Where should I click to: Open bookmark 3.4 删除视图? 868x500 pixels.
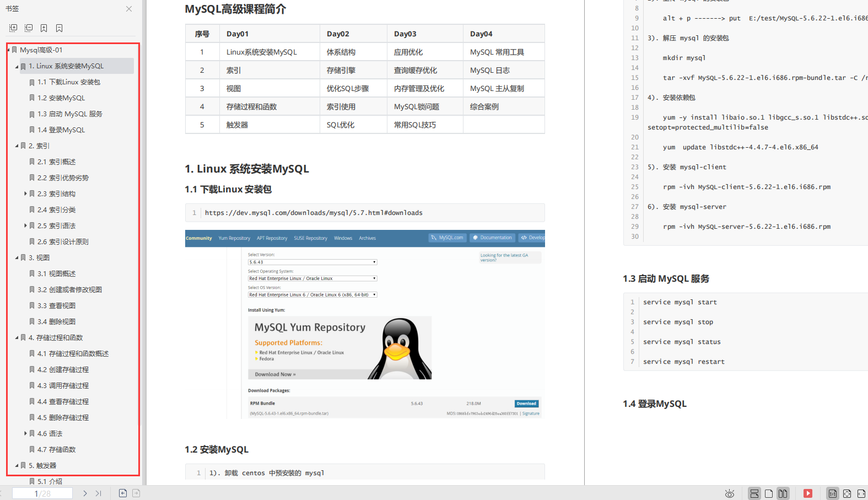pos(57,322)
